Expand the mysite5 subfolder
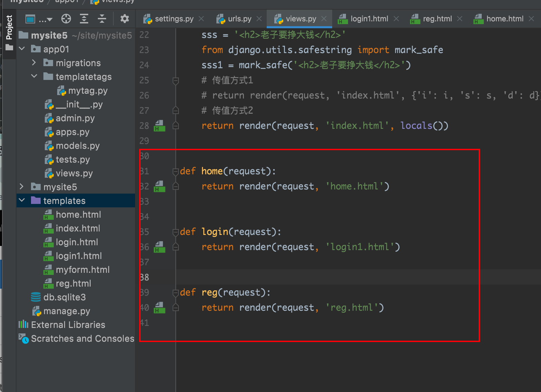This screenshot has height=392, width=541. tap(22, 187)
